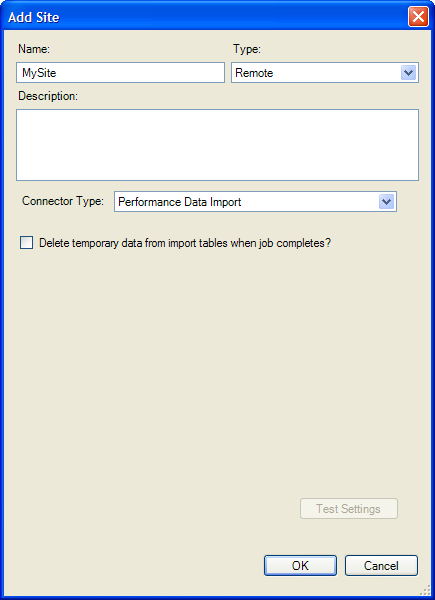Viewport: 435px width, 600px height.
Task: Click the 'Connector Type:' label
Action: (63, 201)
